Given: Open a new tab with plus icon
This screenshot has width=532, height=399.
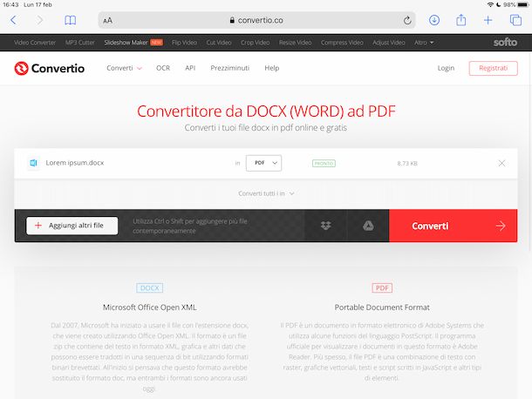Looking at the screenshot, I should point(488,20).
